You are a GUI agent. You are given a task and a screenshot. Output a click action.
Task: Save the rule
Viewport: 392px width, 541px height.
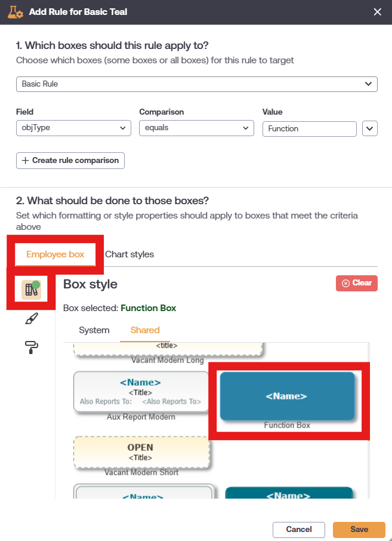(x=359, y=529)
